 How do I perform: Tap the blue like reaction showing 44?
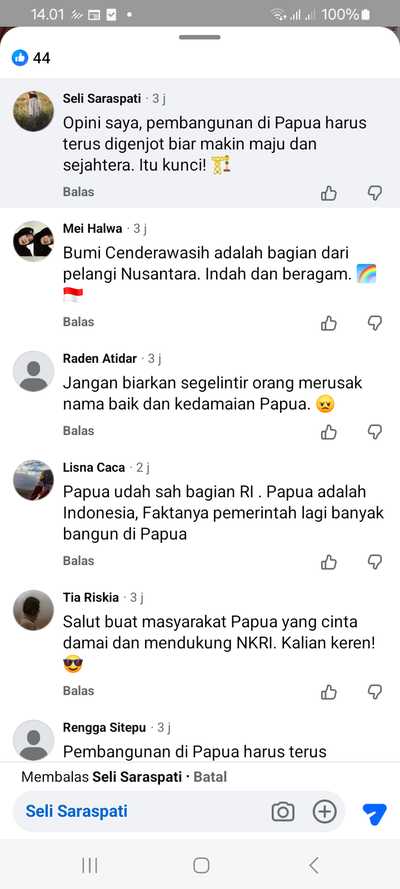(20, 57)
